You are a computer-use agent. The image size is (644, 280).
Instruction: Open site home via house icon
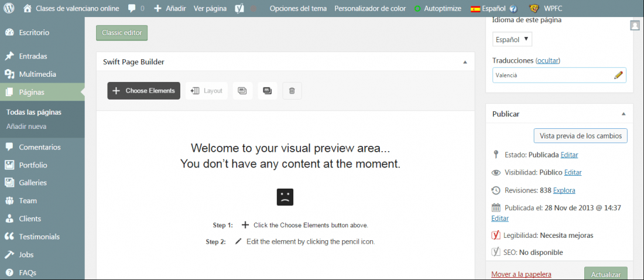[x=28, y=8]
